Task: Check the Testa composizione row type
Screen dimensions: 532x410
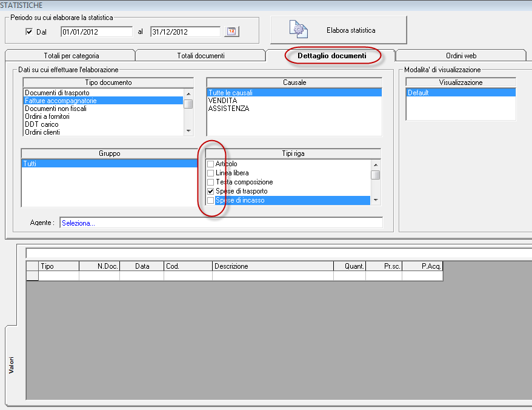Action: (x=210, y=182)
